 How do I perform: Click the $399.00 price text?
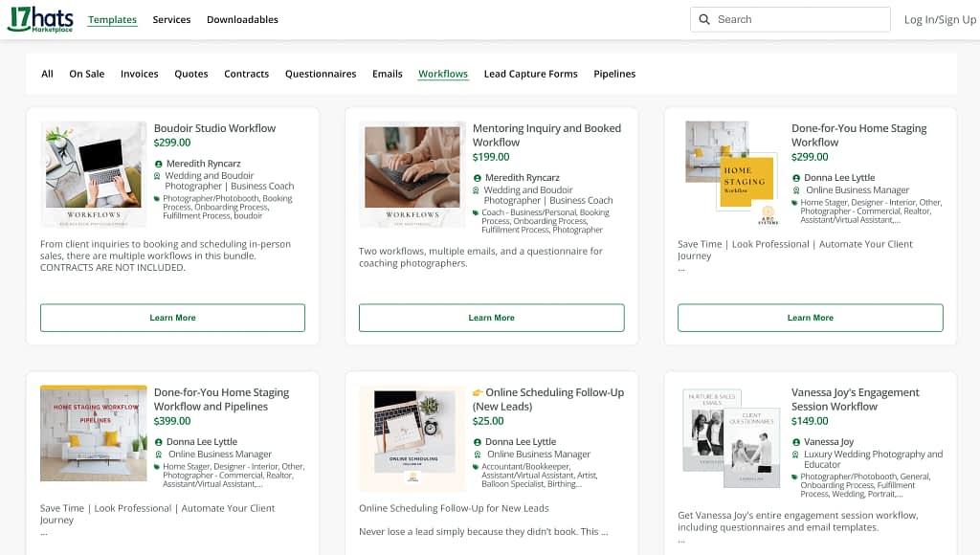pyautogui.click(x=172, y=421)
